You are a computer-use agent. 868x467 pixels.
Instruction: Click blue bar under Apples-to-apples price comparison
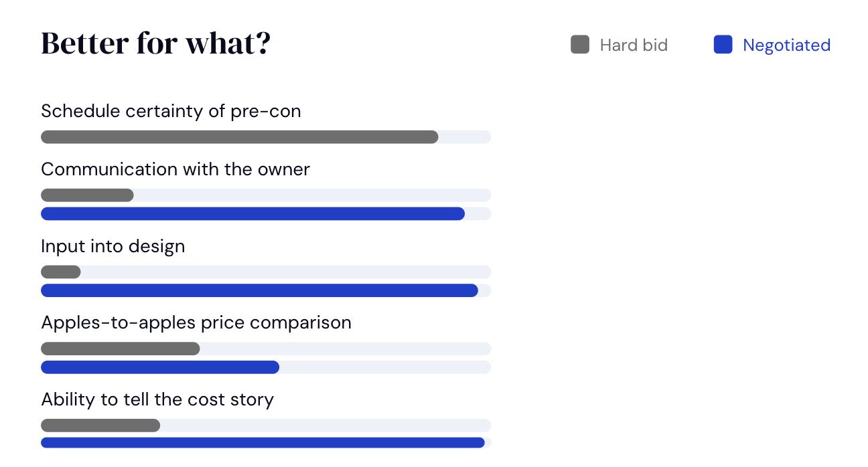(160, 367)
